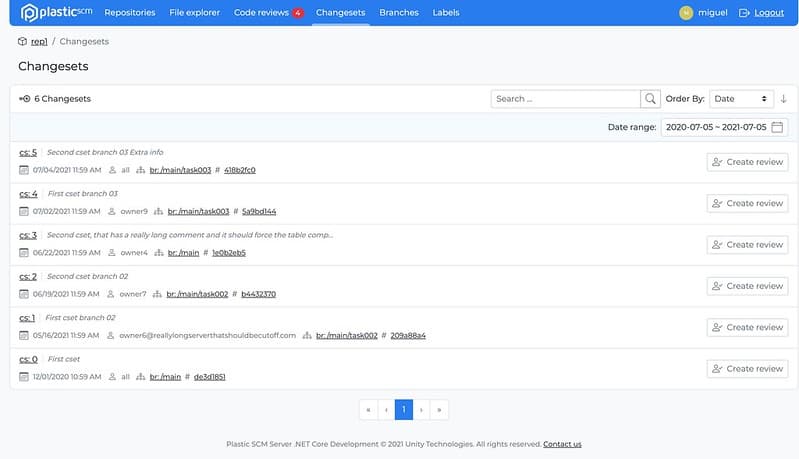Create review for changeset cs:5
Image resolution: width=799 pixels, height=459 pixels.
tap(747, 162)
